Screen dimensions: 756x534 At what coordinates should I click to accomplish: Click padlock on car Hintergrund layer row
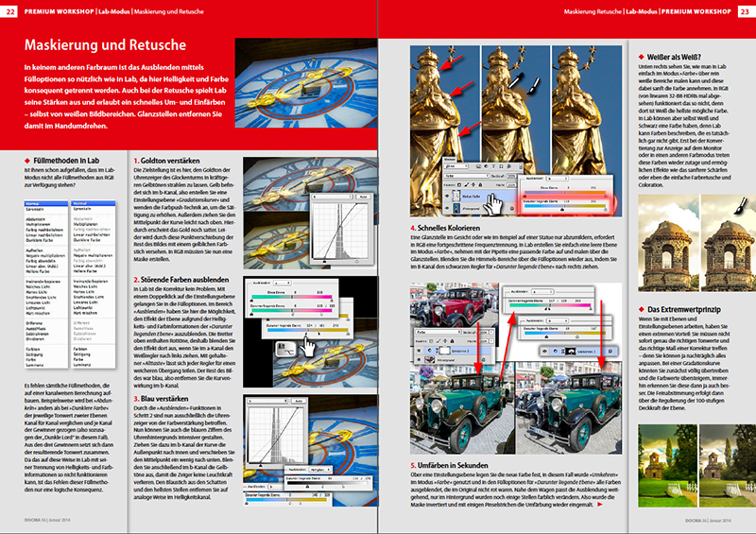tap(483, 359)
